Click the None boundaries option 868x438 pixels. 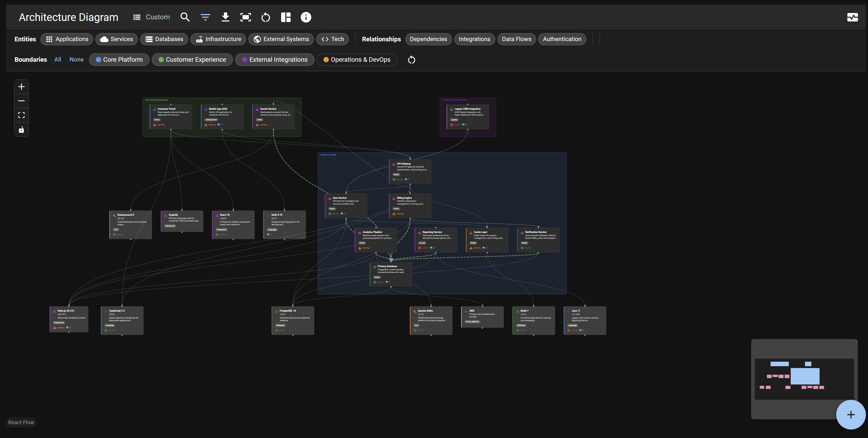click(x=77, y=59)
